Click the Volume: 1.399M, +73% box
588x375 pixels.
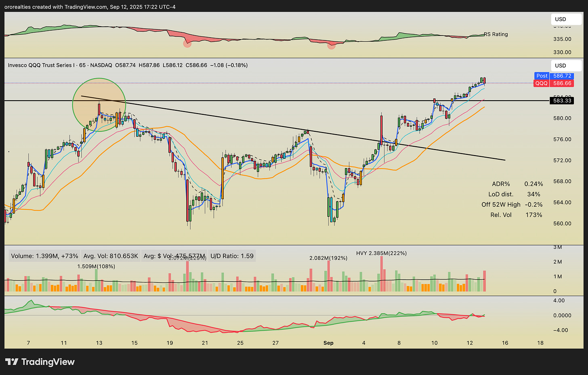[44, 256]
